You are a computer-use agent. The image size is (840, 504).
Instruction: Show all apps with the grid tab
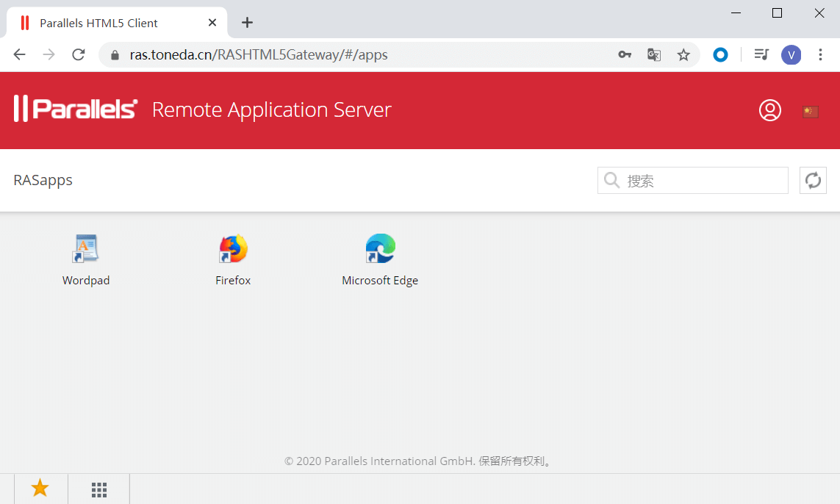(x=99, y=489)
